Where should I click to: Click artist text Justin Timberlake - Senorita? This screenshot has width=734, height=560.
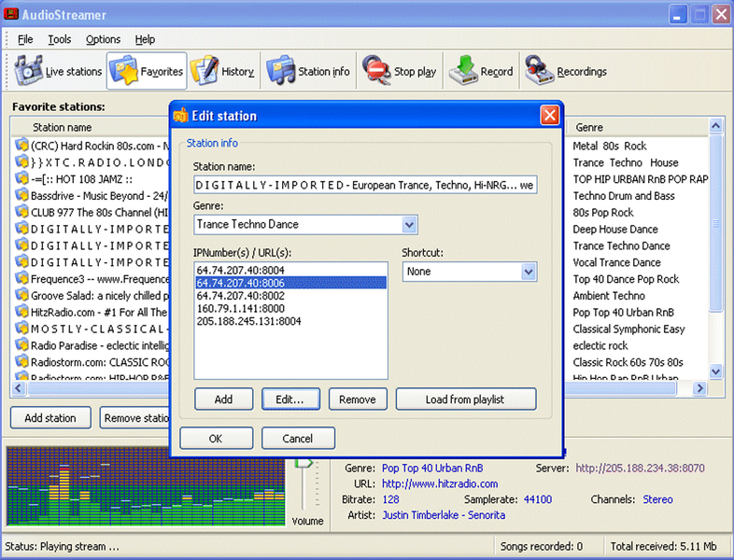pyautogui.click(x=444, y=515)
